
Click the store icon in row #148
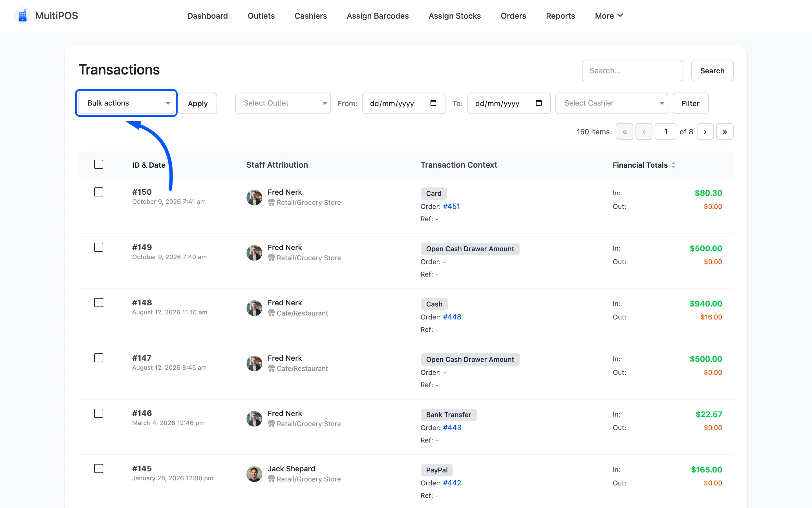point(271,313)
